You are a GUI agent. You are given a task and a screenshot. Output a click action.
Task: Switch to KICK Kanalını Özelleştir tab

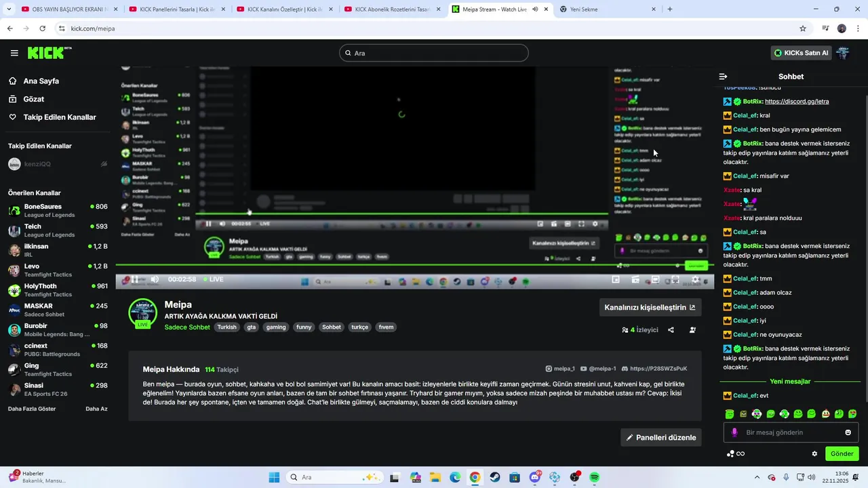[x=283, y=9]
